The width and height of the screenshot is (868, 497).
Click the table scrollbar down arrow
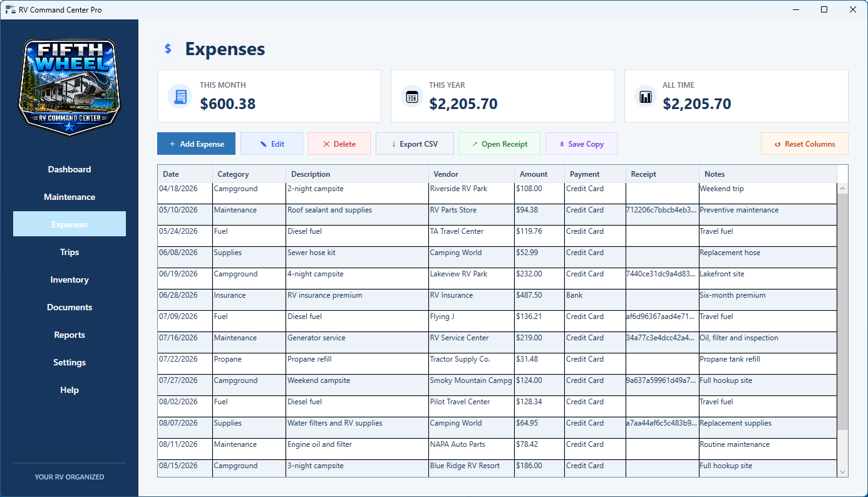[842, 471]
